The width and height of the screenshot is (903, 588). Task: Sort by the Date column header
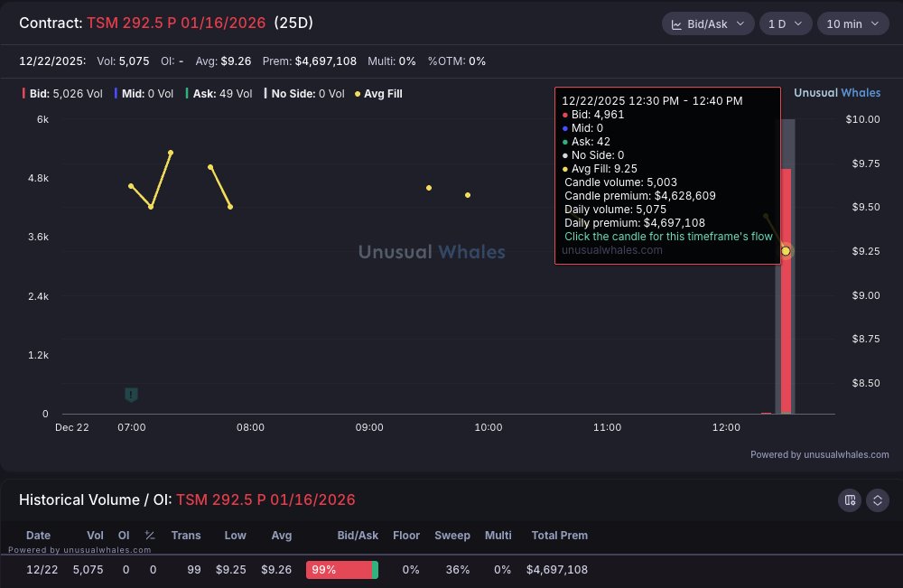[38, 535]
